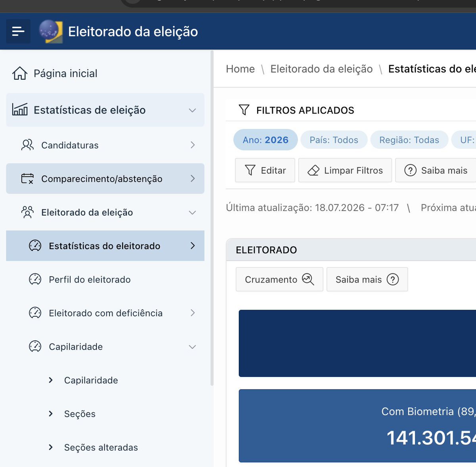Image resolution: width=476 pixels, height=467 pixels.
Task: Click Saiba mais button in filters bar
Action: coord(436,170)
